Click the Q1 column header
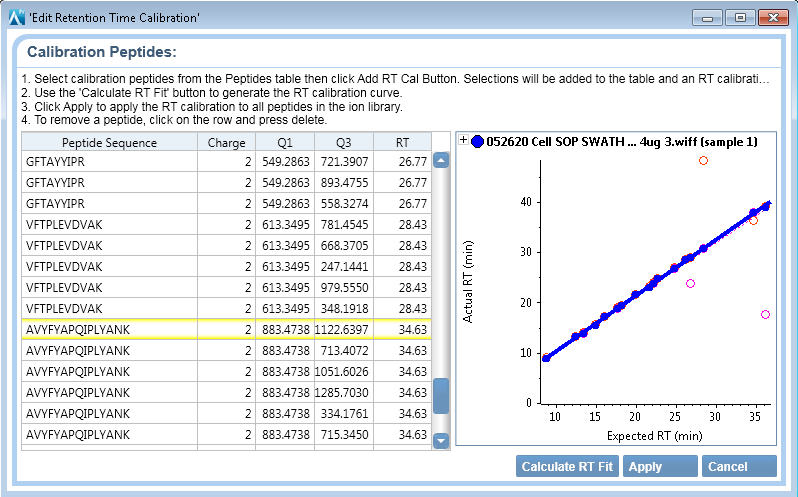The image size is (798, 497). click(x=285, y=142)
